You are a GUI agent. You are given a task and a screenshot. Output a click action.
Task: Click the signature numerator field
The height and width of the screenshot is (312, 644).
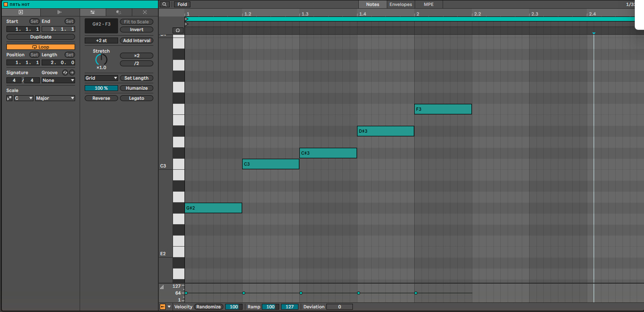coord(14,81)
